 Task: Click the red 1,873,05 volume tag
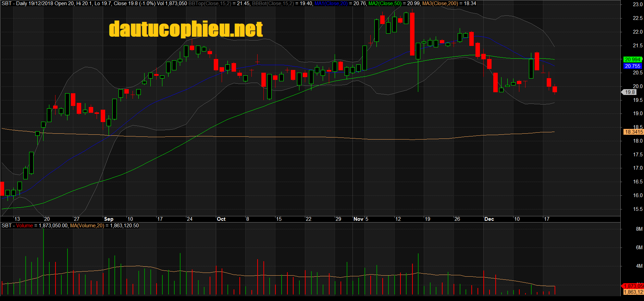[633, 286]
